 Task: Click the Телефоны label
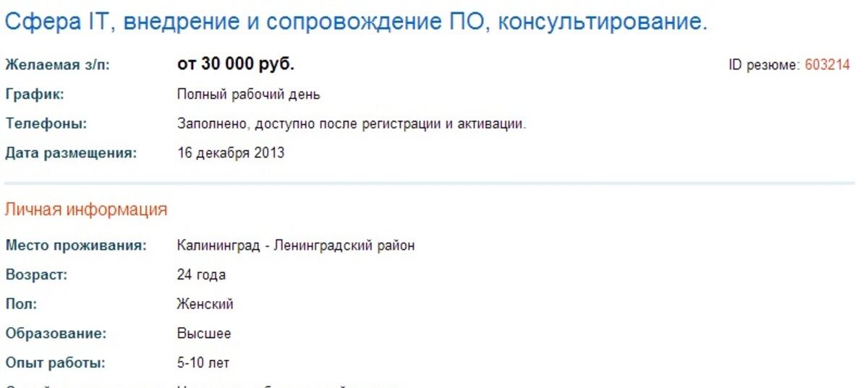pos(46,124)
